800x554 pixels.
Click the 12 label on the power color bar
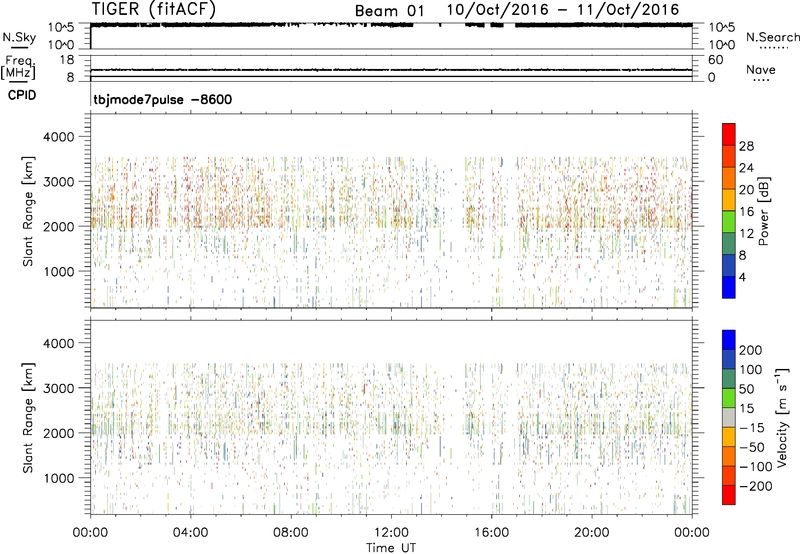pos(746,233)
